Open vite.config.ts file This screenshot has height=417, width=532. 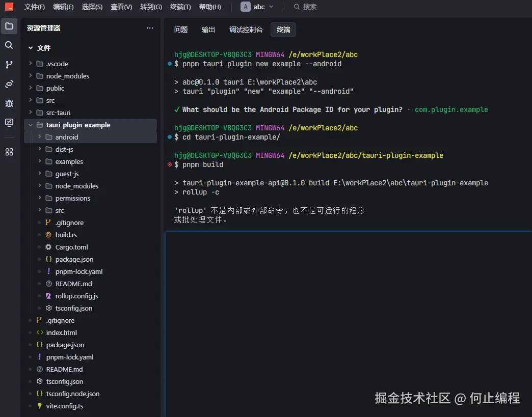click(x=90, y=405)
